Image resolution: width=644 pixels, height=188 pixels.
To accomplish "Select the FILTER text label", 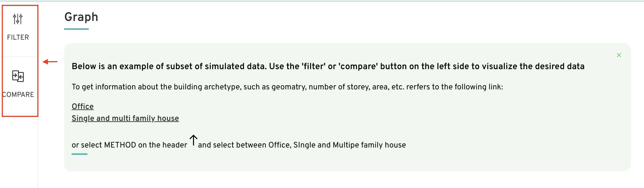I will (x=18, y=37).
